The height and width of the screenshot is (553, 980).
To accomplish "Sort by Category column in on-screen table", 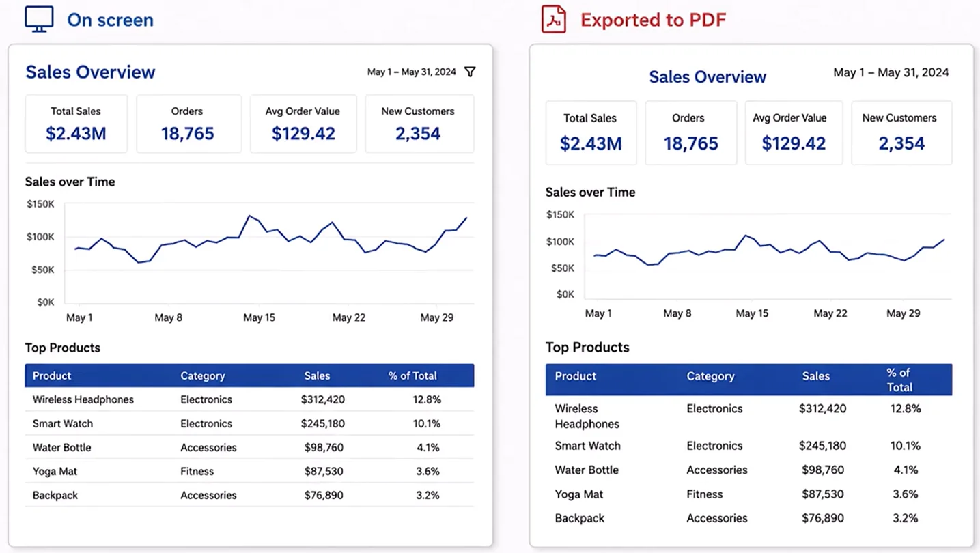I will point(203,375).
